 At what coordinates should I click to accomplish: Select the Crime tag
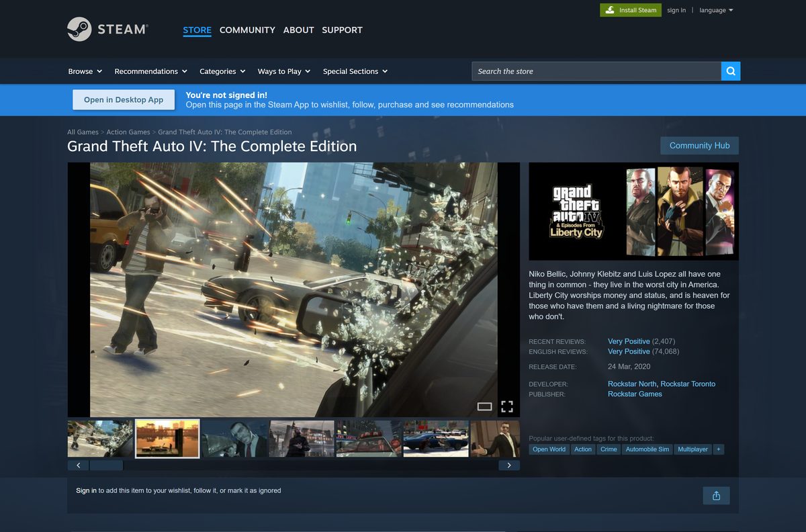[609, 449]
